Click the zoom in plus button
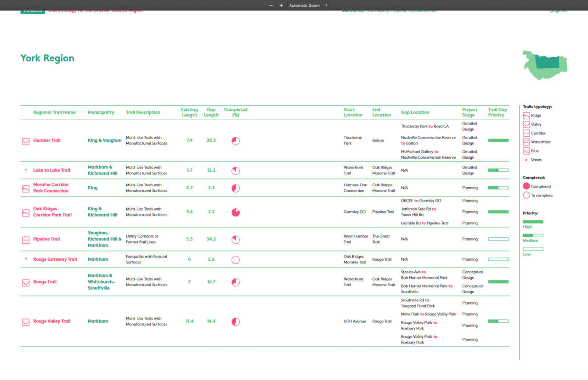 [281, 6]
